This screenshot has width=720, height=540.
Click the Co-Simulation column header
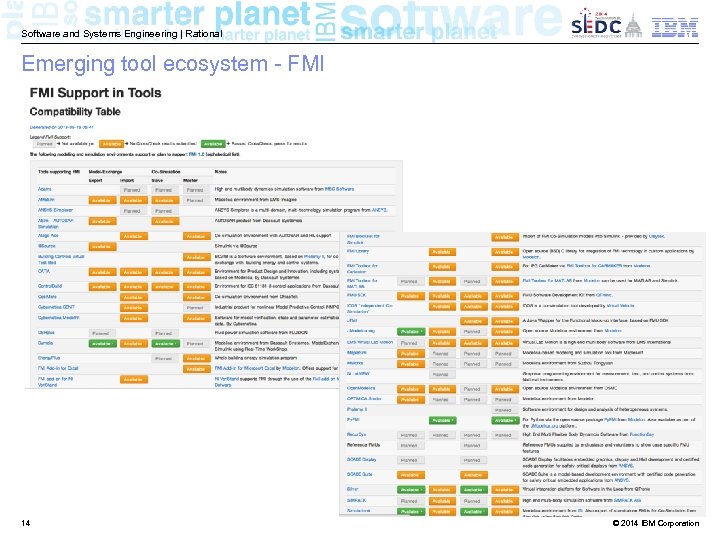click(x=166, y=172)
